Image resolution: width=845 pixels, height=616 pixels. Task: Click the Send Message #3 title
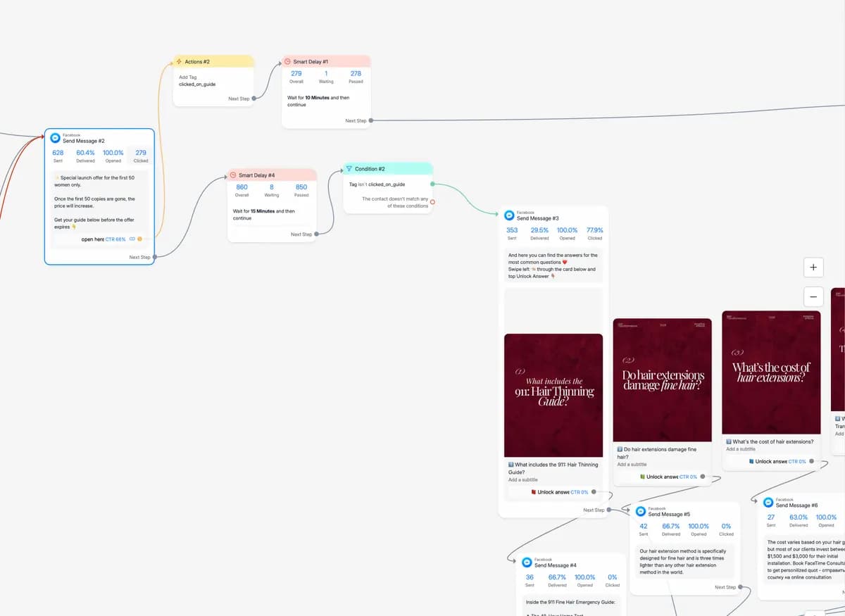tap(538, 218)
